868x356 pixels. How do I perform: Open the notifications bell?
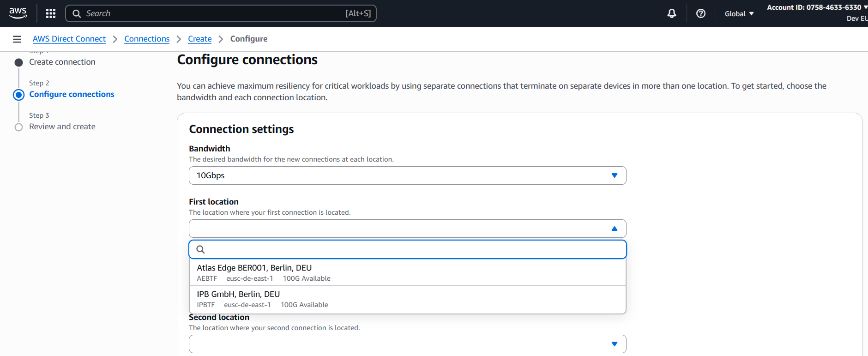point(672,13)
